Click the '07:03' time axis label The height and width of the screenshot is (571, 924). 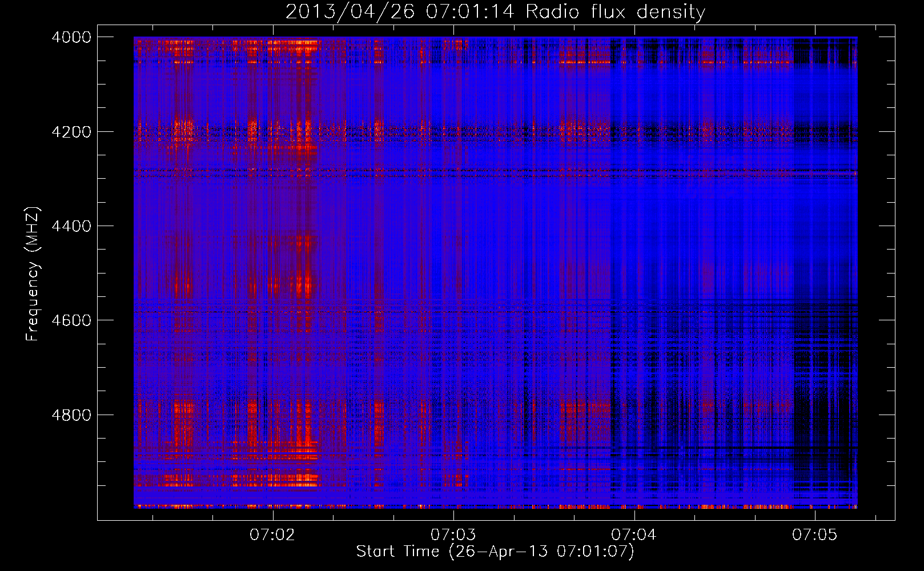click(453, 534)
